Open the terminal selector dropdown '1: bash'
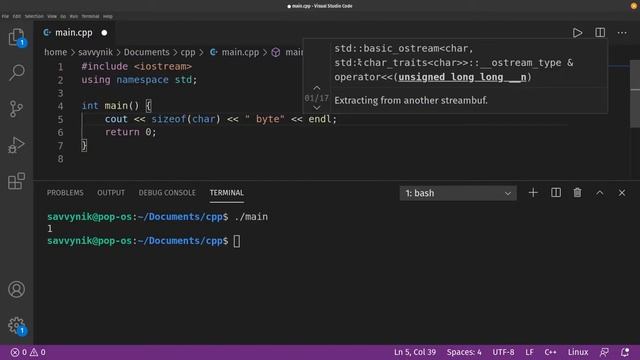 458,193
